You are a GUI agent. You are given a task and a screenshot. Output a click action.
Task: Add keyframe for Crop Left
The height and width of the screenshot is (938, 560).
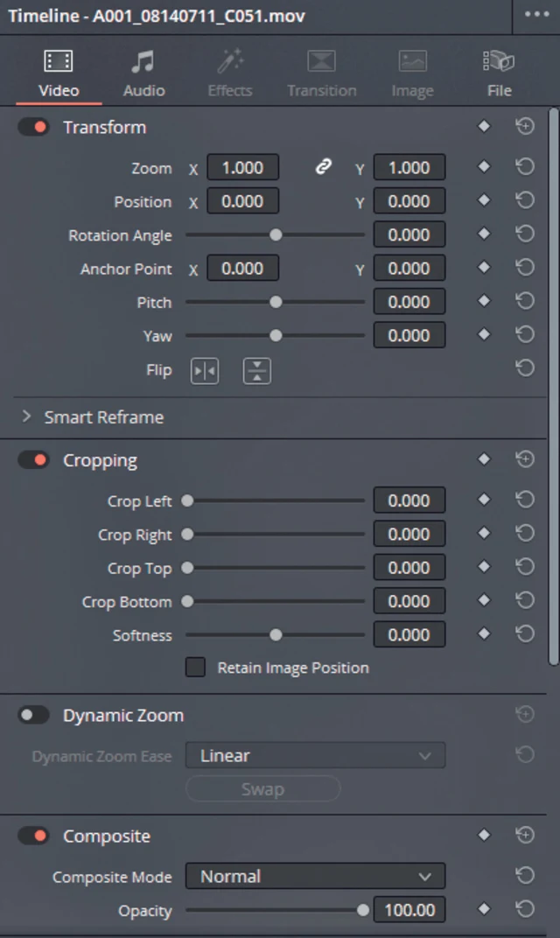point(484,500)
